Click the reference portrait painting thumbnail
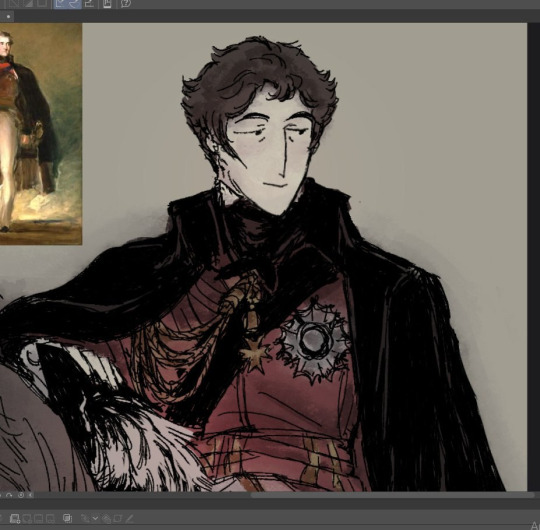The height and width of the screenshot is (530, 540). 41,134
